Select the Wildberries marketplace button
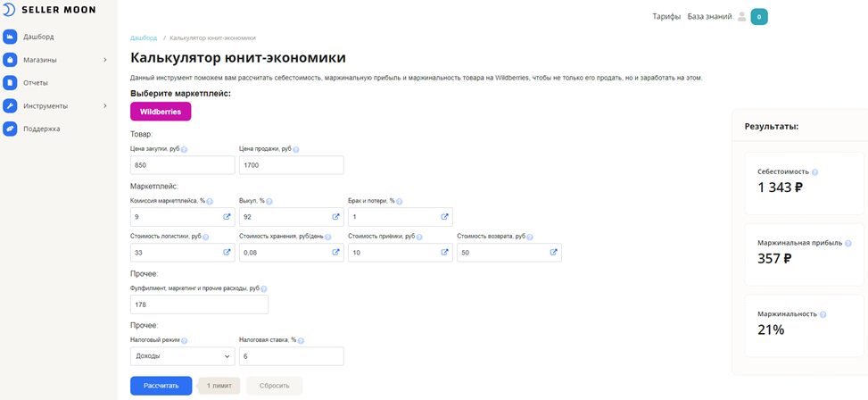 [x=161, y=112]
